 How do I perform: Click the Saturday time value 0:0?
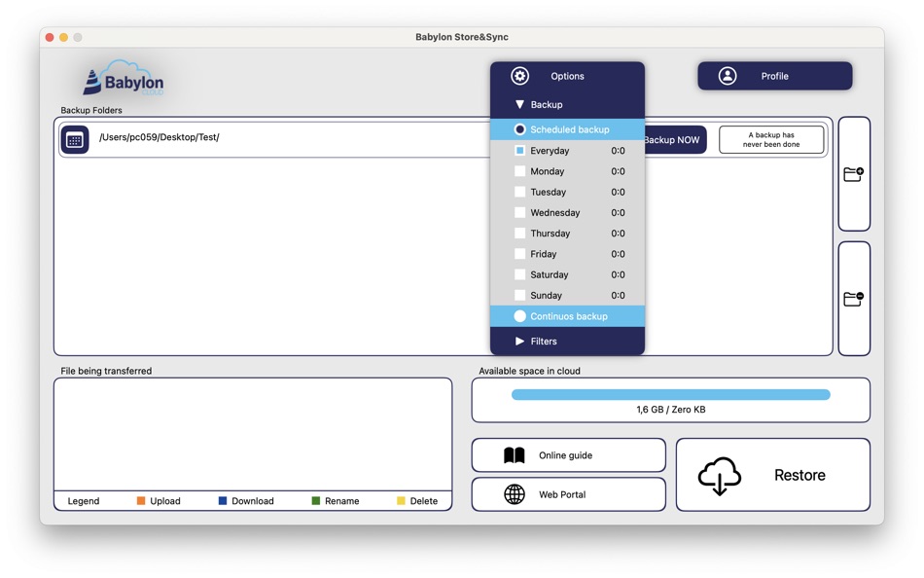coord(618,274)
